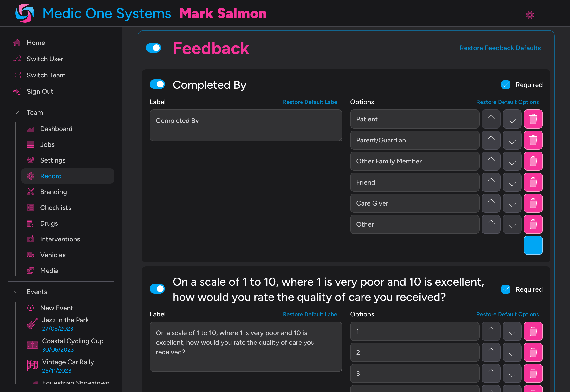The width and height of the screenshot is (570, 392).
Task: Open the settings gear in the top bar
Action: [x=529, y=15]
